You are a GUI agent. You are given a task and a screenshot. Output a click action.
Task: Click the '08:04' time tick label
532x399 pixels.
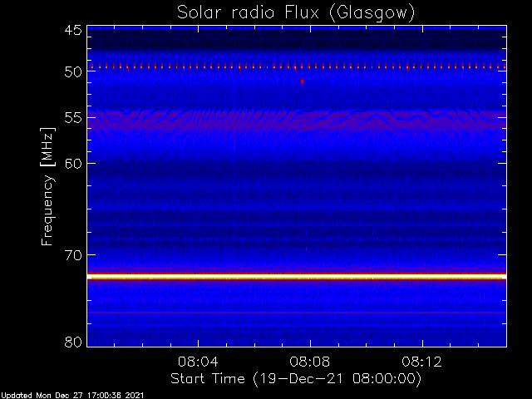pos(198,362)
